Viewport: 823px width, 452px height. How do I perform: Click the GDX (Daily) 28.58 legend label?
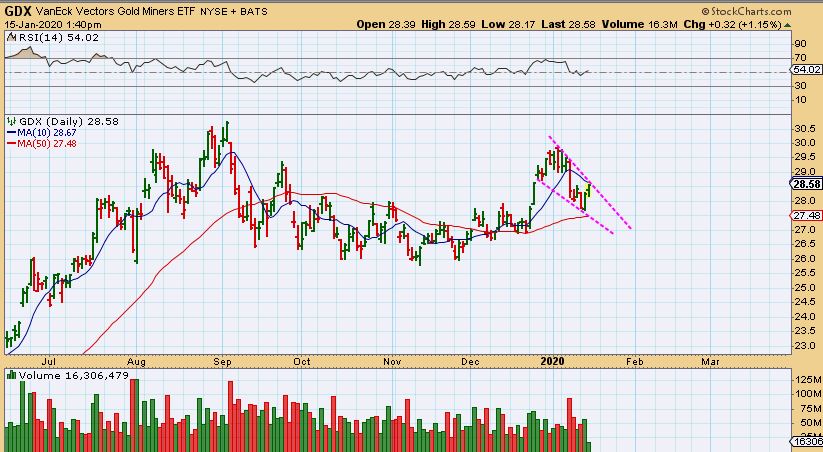(x=69, y=121)
